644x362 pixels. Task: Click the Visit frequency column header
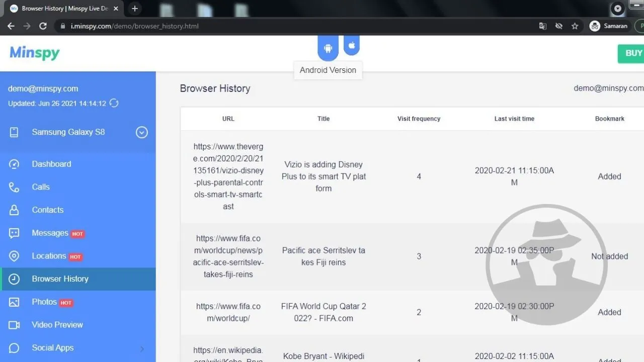[x=419, y=119]
